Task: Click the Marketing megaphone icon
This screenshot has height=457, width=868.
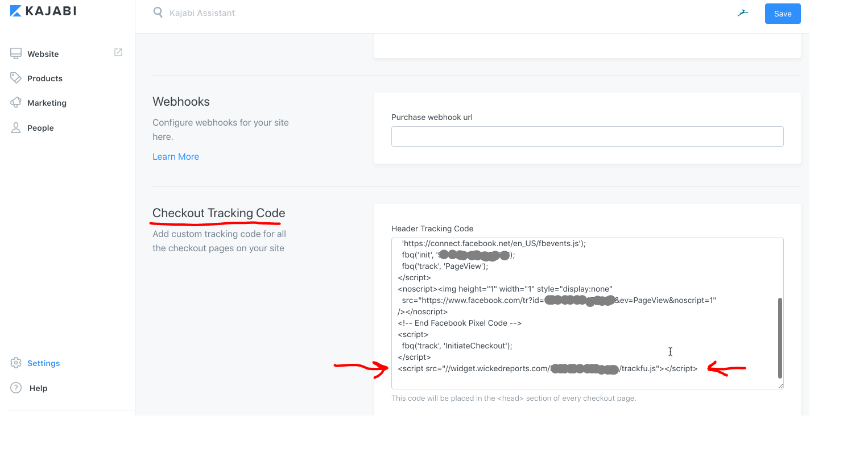Action: (16, 102)
